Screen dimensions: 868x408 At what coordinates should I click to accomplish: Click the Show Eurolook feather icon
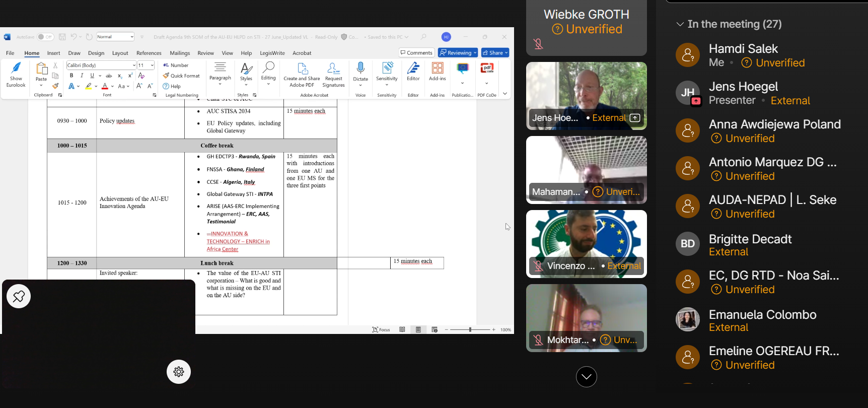[16, 68]
